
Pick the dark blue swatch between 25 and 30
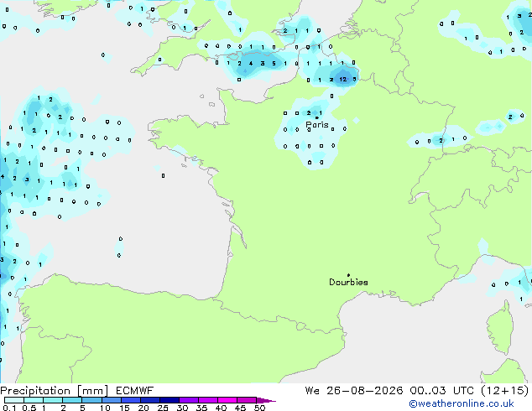click(170, 400)
